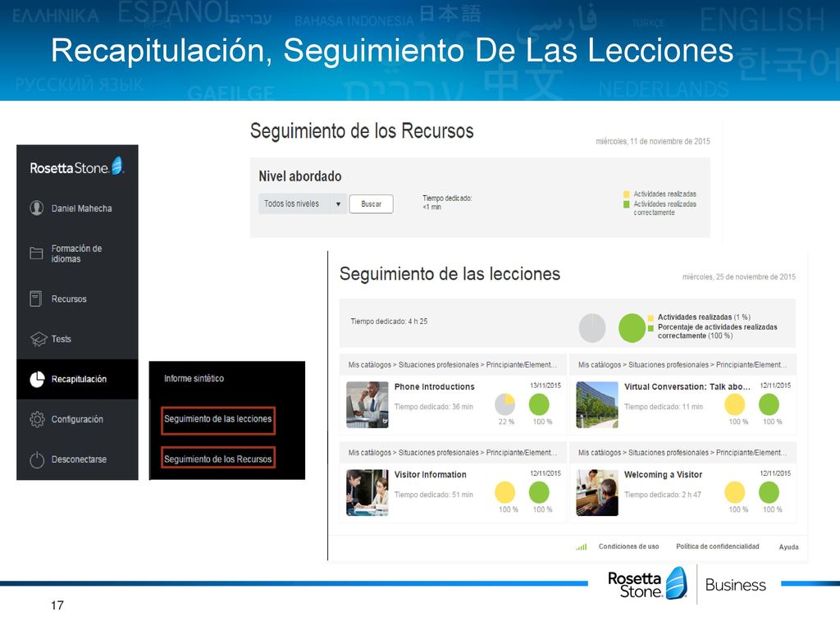Click the text Tiempo dedicado: 2 h 47

click(663, 495)
